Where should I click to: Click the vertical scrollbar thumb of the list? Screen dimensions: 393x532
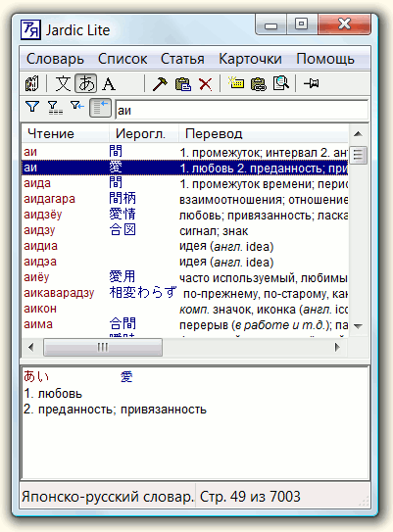click(x=358, y=155)
